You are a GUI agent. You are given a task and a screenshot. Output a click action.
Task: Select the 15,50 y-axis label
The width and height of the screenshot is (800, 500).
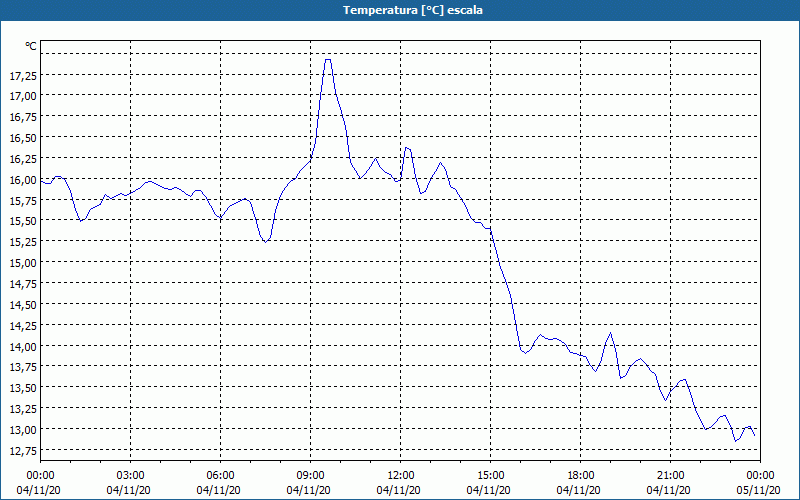pos(22,221)
